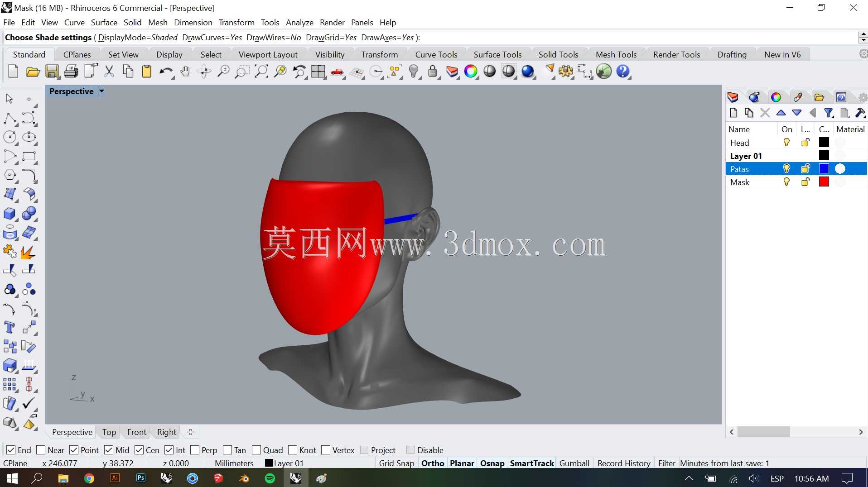
Task: Save the model with the floppy disk icon
Action: coord(52,72)
